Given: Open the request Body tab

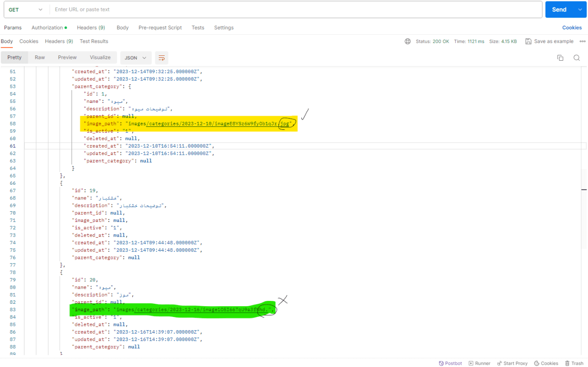Looking at the screenshot, I should click(122, 28).
